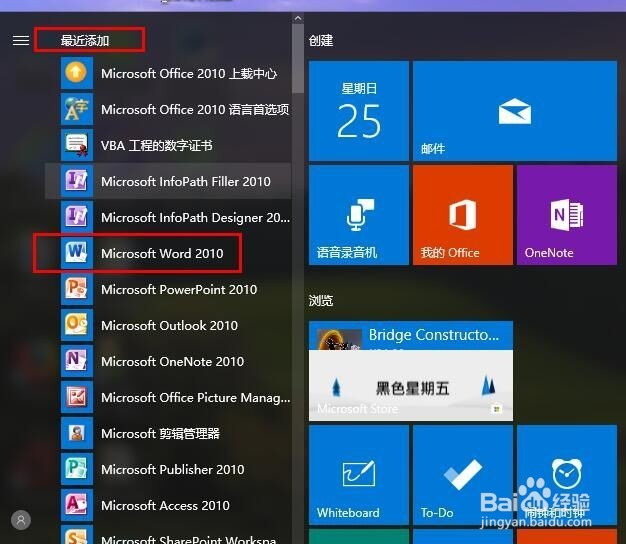Select Microsoft InfoPath Designer text entry
The height and width of the screenshot is (544, 626).
click(x=196, y=218)
